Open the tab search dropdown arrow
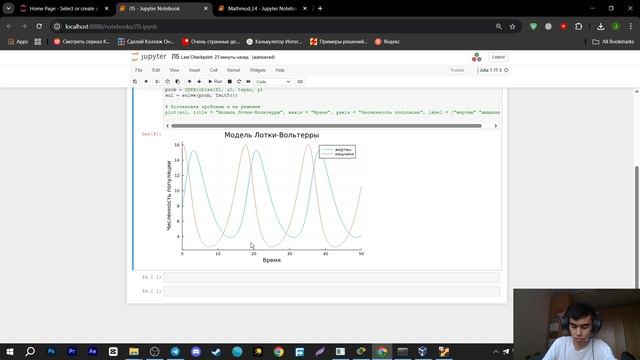 8,9
